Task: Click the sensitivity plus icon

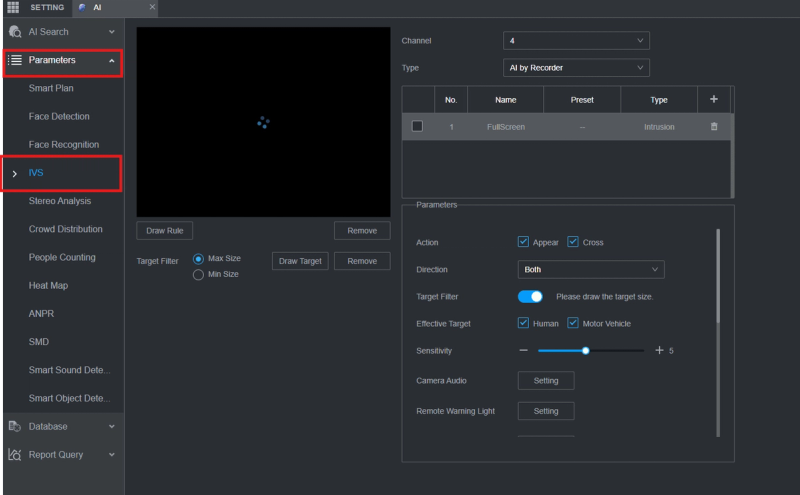Action: (659, 351)
